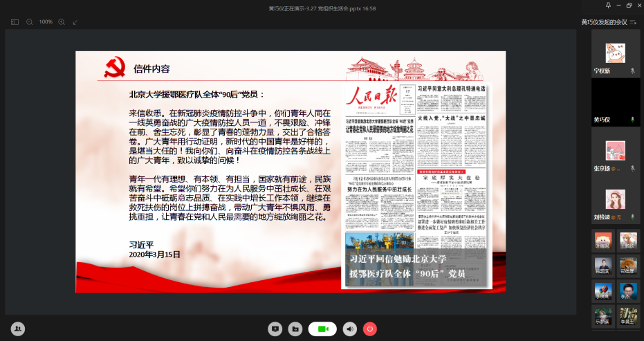Select 李昊玉 small participant tile

[x=628, y=316]
